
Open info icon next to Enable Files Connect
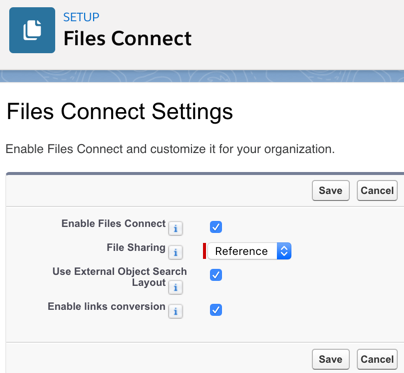tap(175, 229)
